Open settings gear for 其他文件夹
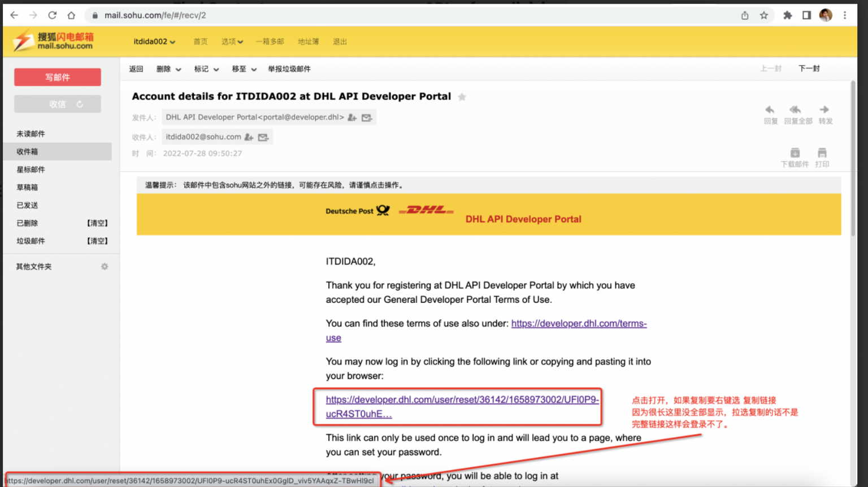 coord(105,267)
